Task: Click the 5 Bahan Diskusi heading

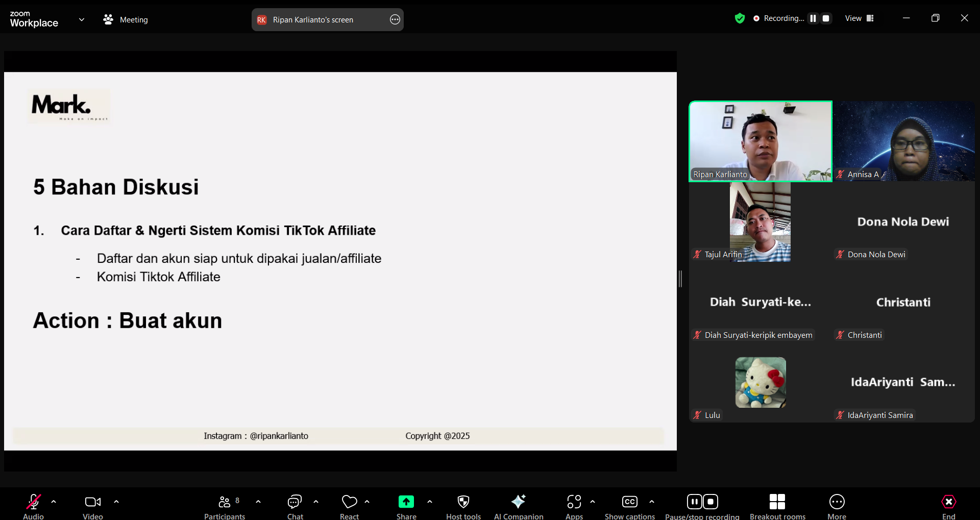Action: click(116, 187)
